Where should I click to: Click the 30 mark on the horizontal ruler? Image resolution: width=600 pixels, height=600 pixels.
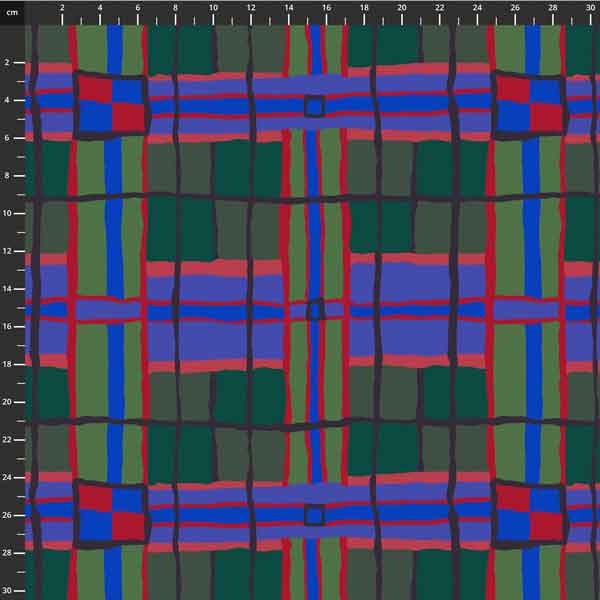(589, 8)
